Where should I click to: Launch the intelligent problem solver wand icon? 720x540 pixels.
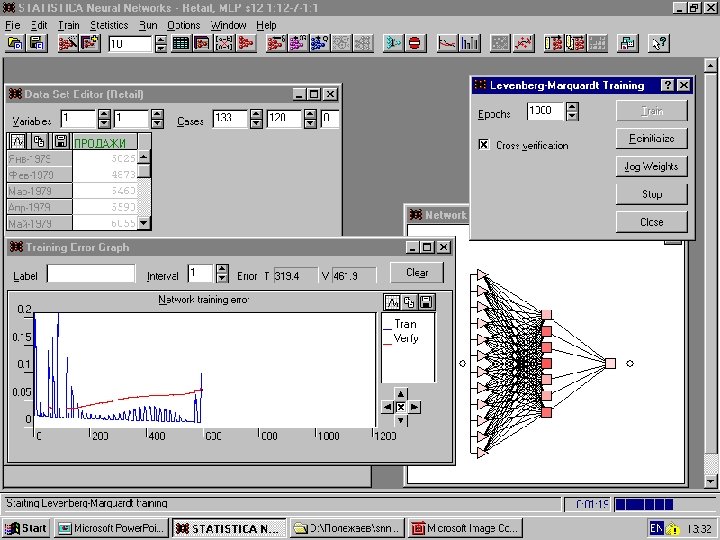68,44
